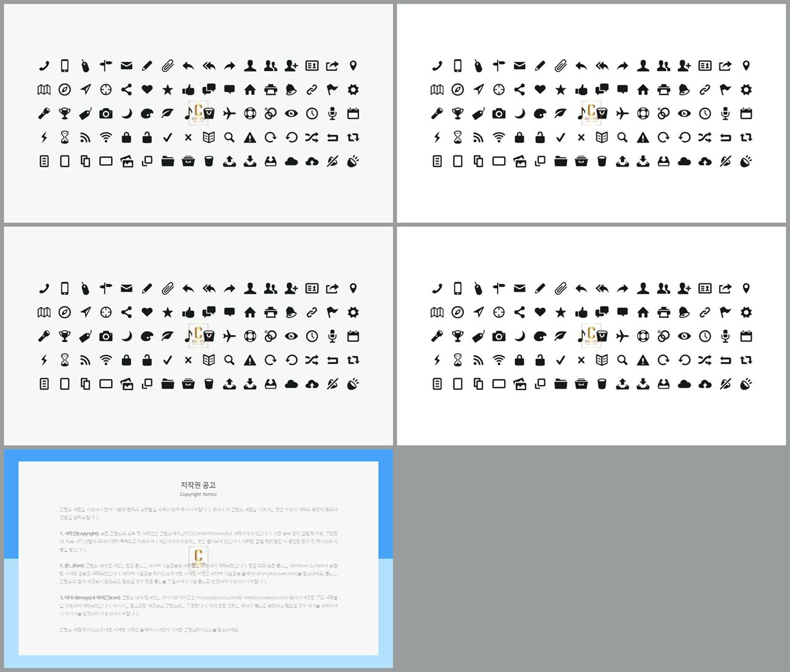Click the pencil icon in the top-right slide
The height and width of the screenshot is (672, 790).
pyautogui.click(x=540, y=65)
